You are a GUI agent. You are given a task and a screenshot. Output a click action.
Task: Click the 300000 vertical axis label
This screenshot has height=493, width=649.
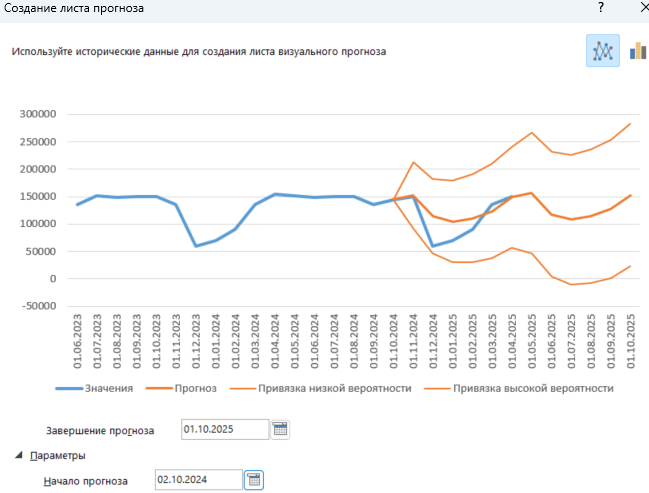(x=38, y=114)
